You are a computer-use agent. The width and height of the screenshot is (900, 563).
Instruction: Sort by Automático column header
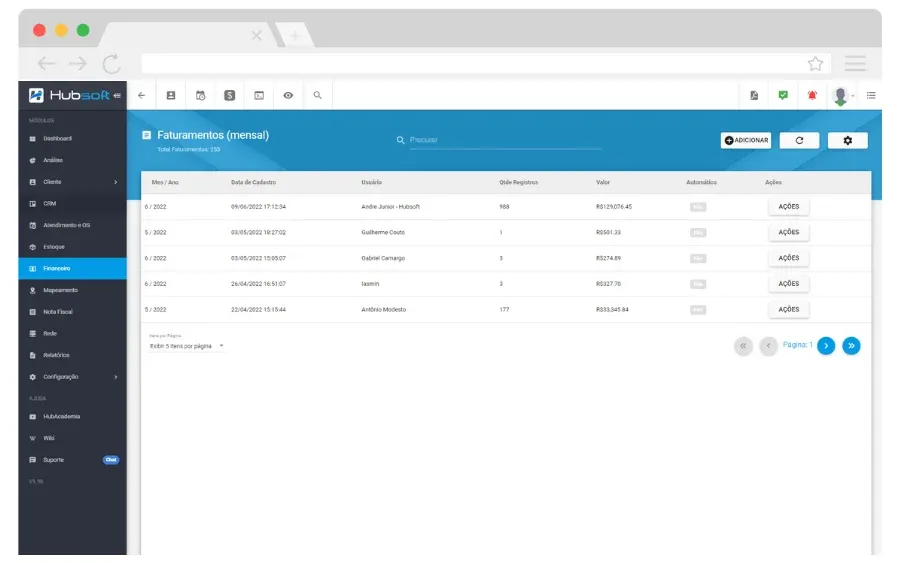click(701, 183)
